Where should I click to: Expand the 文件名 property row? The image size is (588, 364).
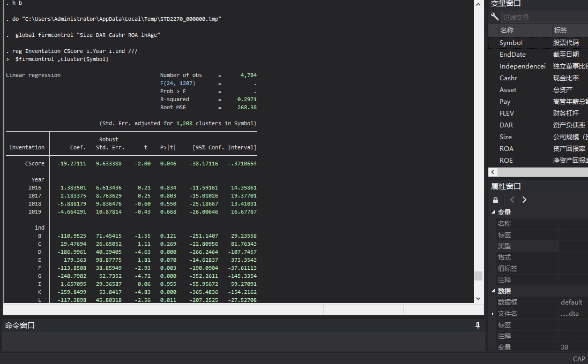493,314
